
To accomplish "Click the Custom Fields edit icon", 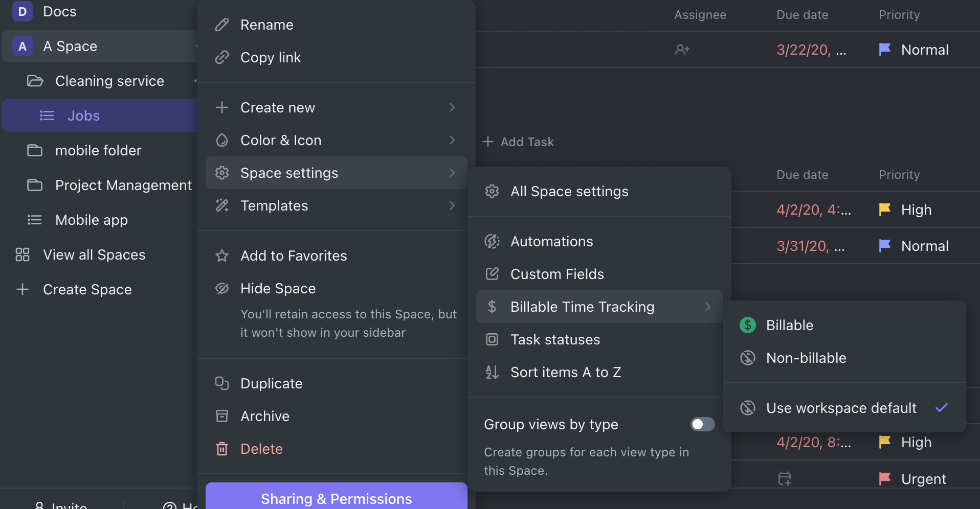I will [492, 274].
